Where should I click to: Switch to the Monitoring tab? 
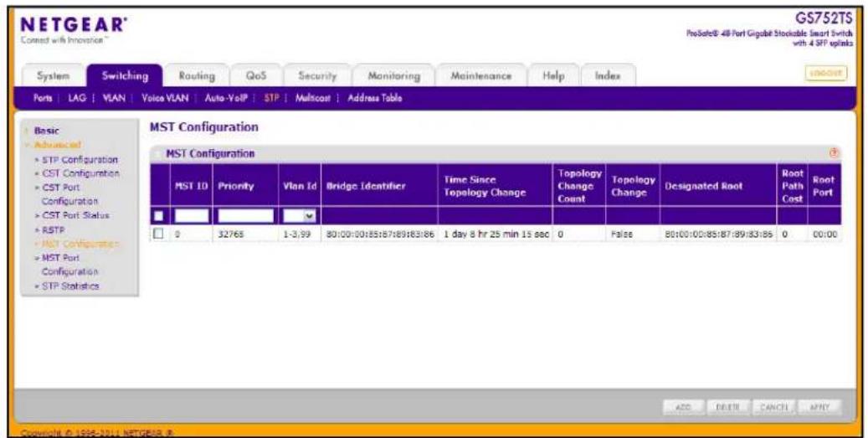click(x=393, y=76)
